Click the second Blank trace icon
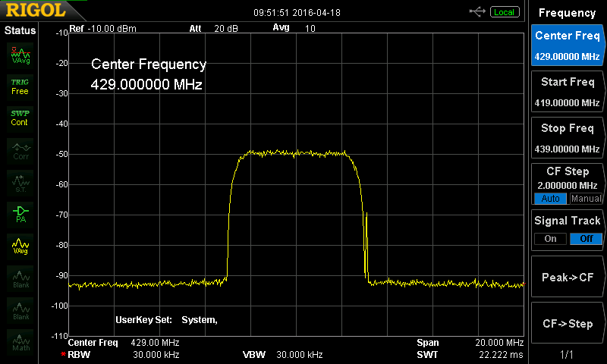 20,310
